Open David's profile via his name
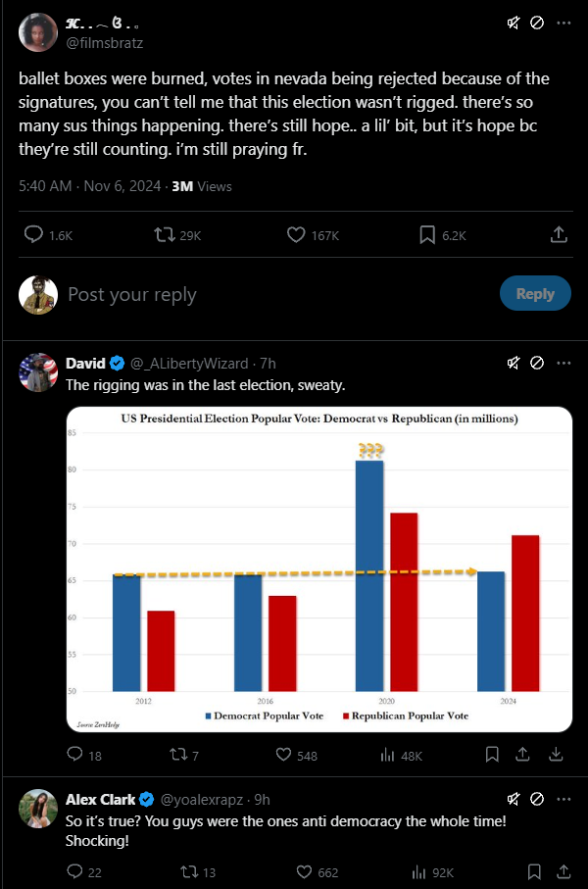This screenshot has width=588, height=889. click(x=85, y=364)
